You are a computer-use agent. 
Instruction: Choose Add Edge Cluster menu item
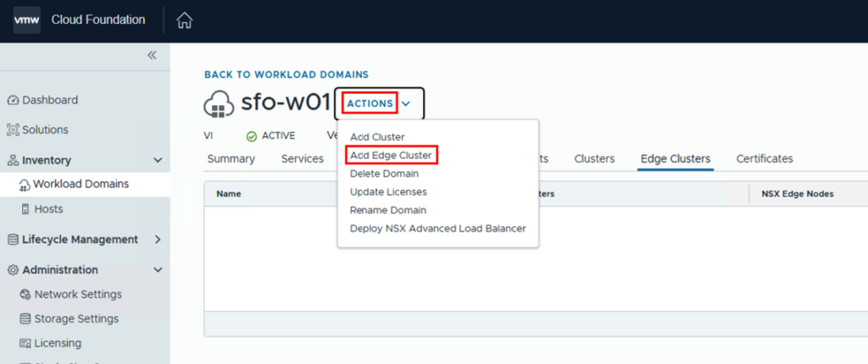pyautogui.click(x=391, y=156)
